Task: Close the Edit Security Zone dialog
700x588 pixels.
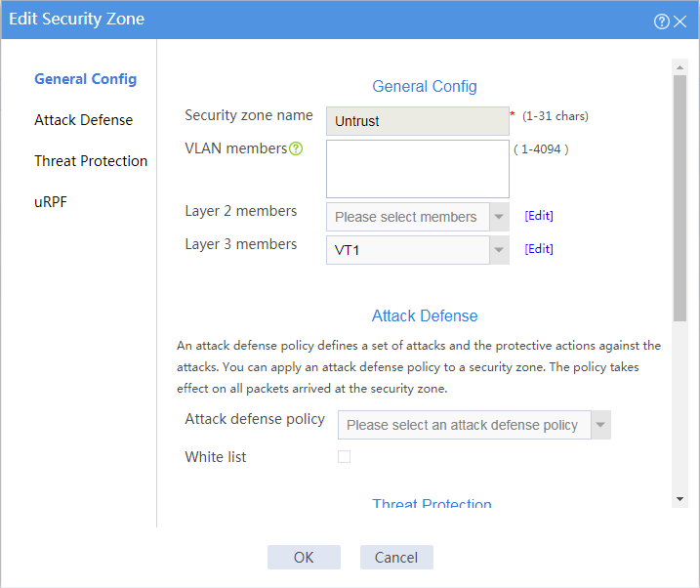Action: click(x=679, y=21)
